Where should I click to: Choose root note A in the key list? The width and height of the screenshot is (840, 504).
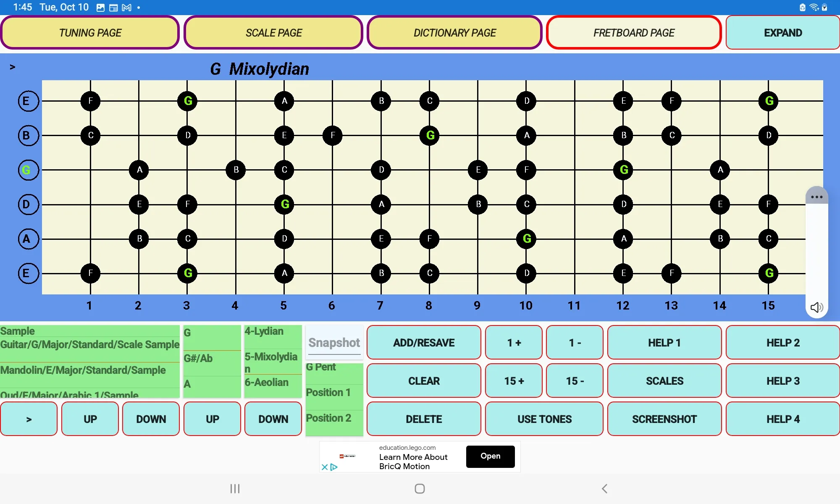click(x=212, y=386)
